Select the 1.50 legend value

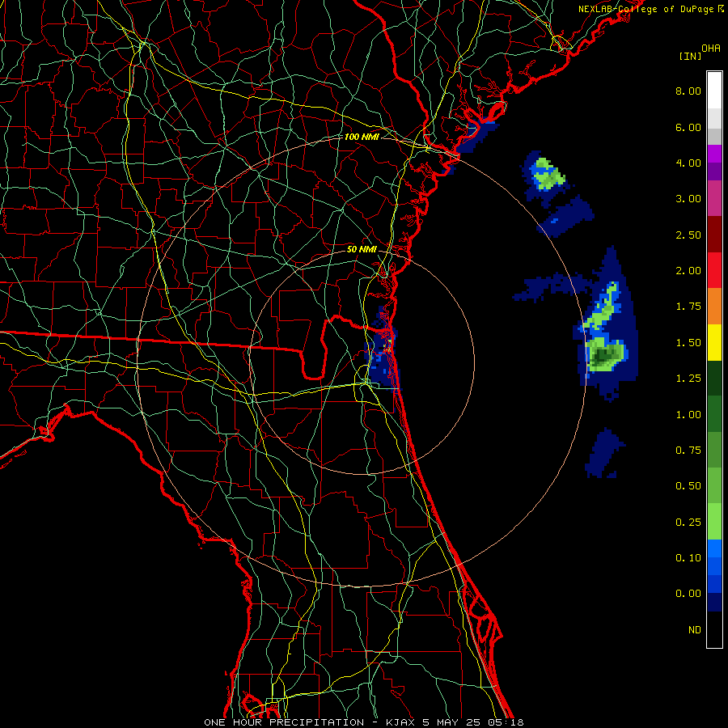[688, 343]
